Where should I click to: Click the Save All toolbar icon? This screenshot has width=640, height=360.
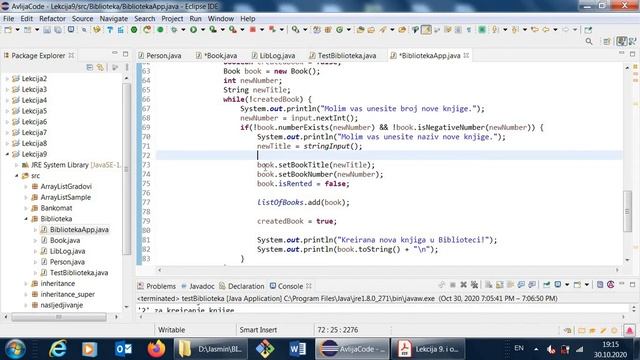[58, 30]
